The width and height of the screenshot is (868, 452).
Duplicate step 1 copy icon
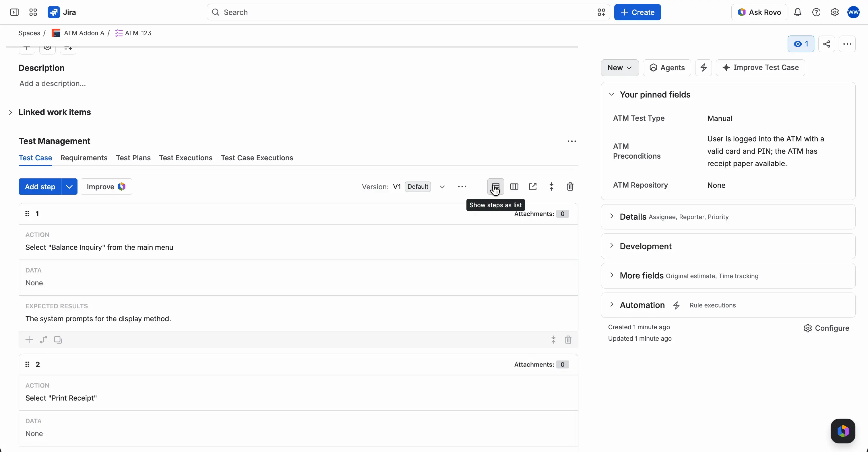click(58, 340)
